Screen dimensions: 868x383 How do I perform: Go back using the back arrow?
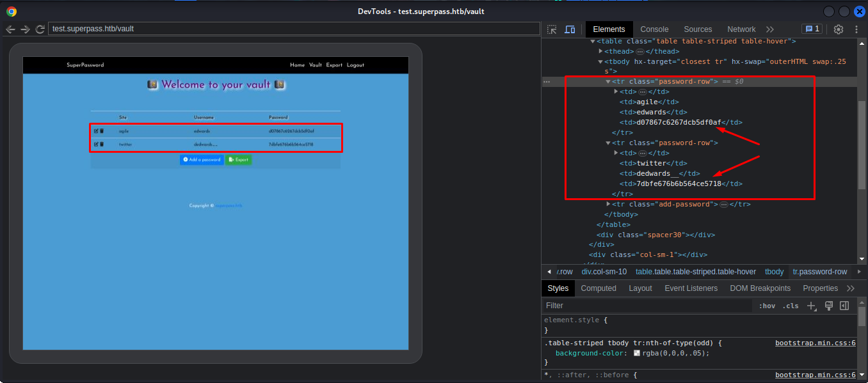coord(10,29)
